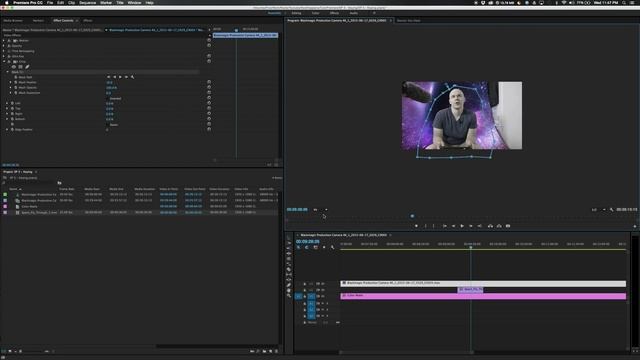Toggle animation stopwatch for Bottom crop
The image size is (640, 360).
[x=12, y=119]
